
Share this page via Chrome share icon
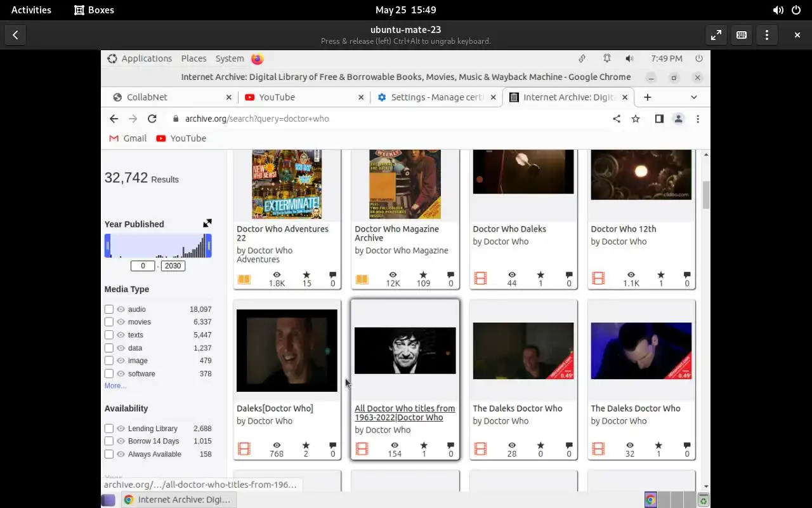coord(616,119)
